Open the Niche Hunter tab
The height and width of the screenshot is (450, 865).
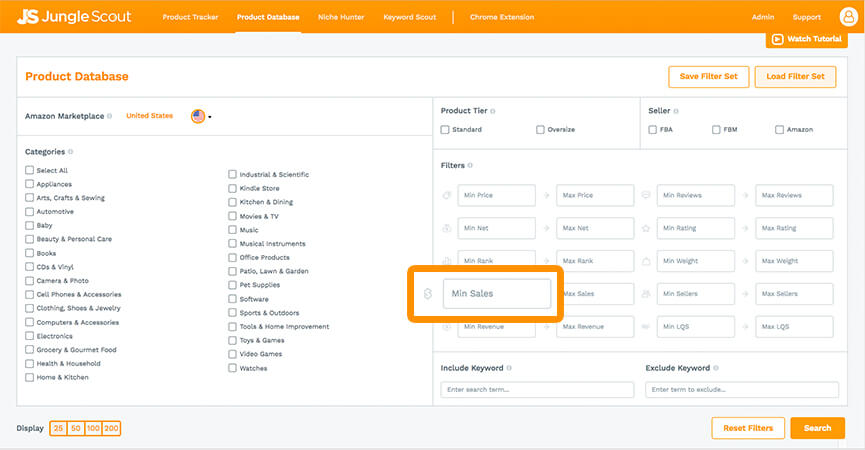click(341, 17)
